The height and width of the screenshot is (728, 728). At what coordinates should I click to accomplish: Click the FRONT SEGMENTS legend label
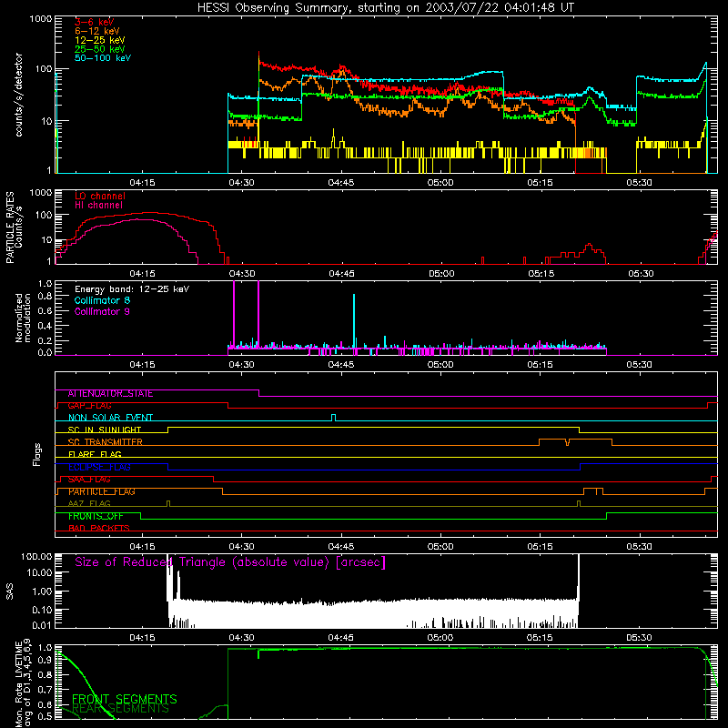[125, 699]
